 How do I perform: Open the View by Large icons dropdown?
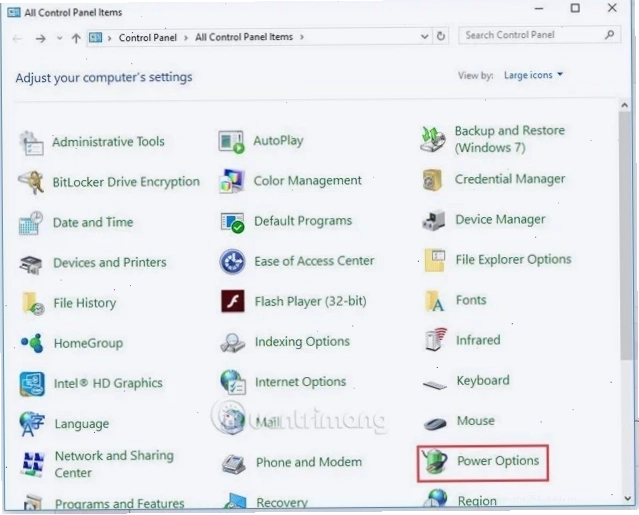click(x=533, y=75)
